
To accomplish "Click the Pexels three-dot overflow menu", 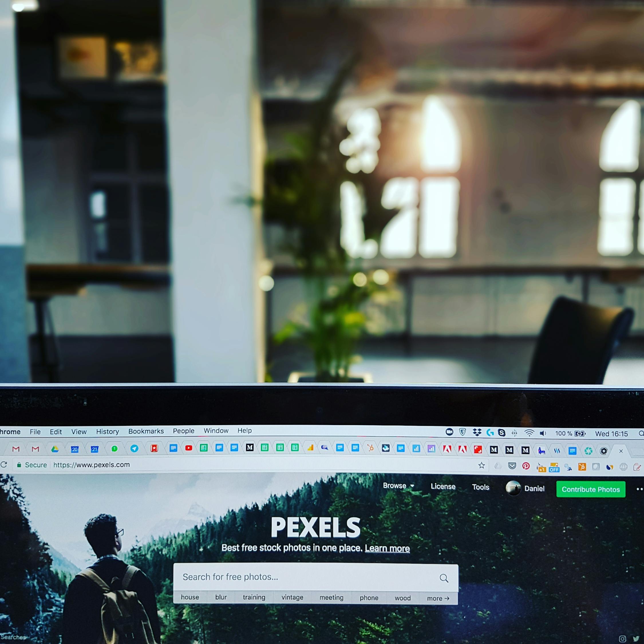I will (639, 489).
